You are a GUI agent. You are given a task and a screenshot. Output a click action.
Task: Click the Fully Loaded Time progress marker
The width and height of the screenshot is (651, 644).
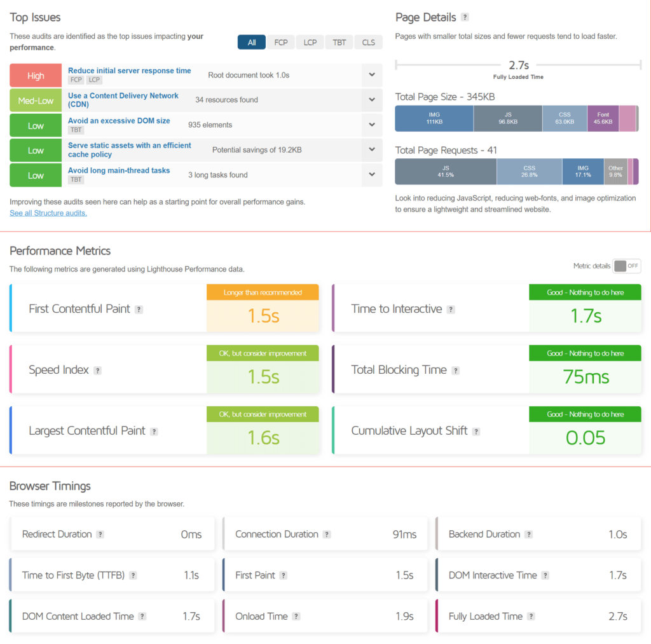(x=518, y=64)
